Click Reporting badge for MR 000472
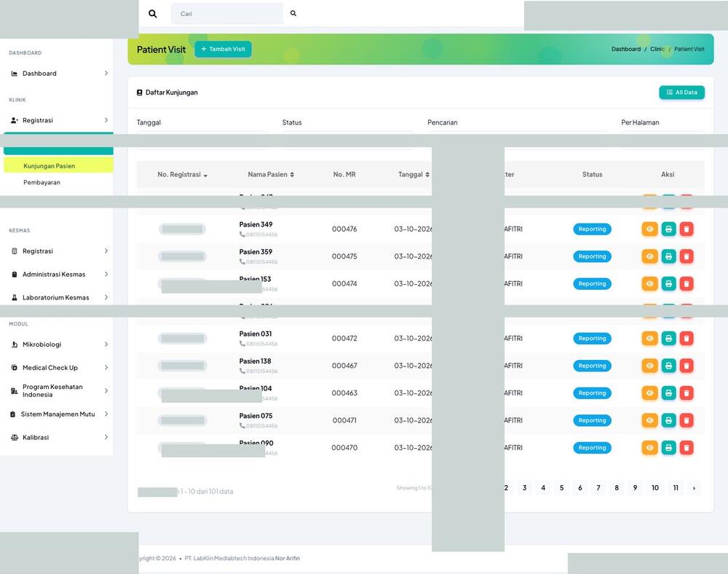The image size is (728, 574). (x=592, y=339)
